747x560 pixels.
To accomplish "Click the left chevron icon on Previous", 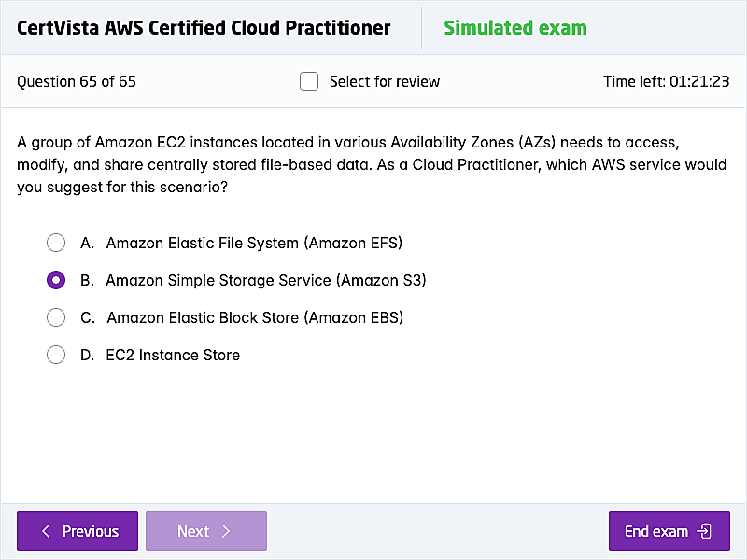I will pos(46,531).
